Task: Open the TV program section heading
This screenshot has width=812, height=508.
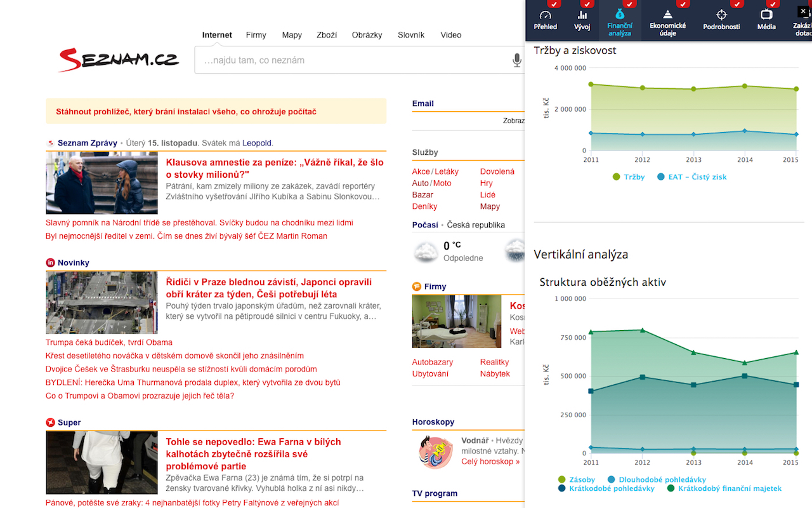Action: tap(435, 493)
